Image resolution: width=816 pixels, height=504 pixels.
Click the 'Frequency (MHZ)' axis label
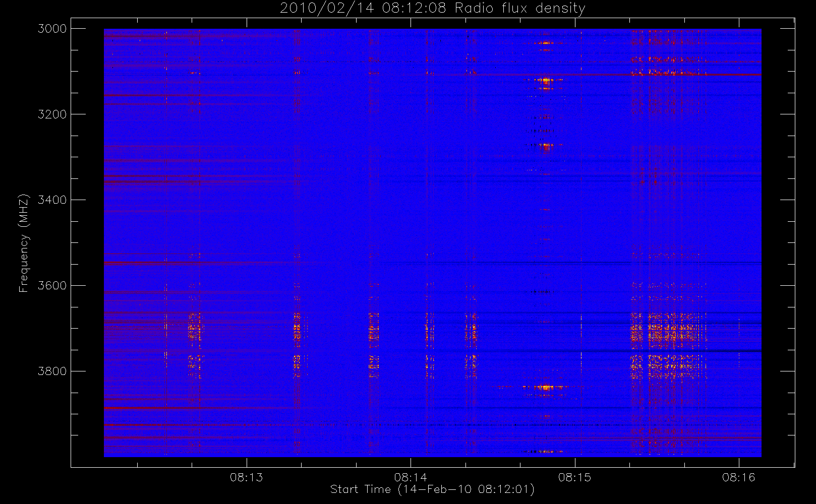point(24,243)
